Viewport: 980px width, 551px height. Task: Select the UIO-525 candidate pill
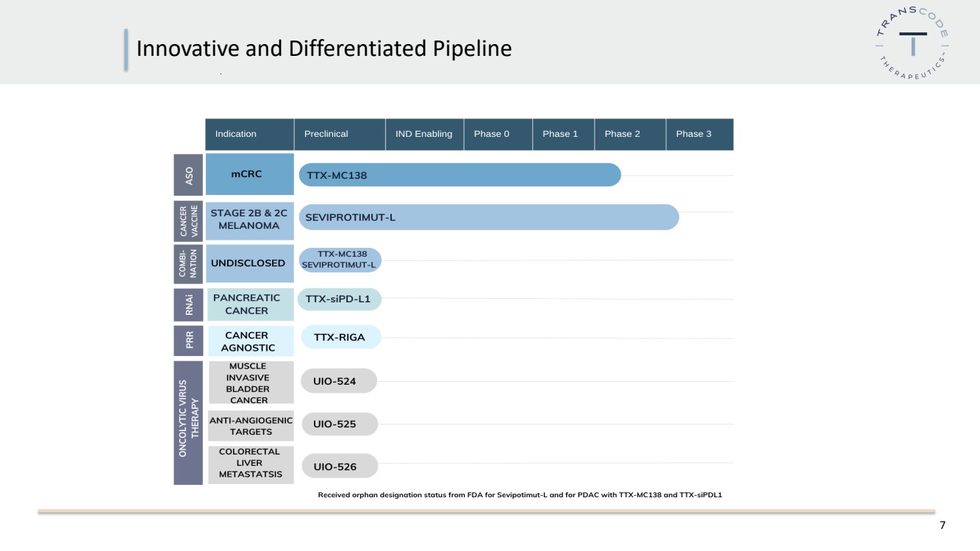point(339,424)
